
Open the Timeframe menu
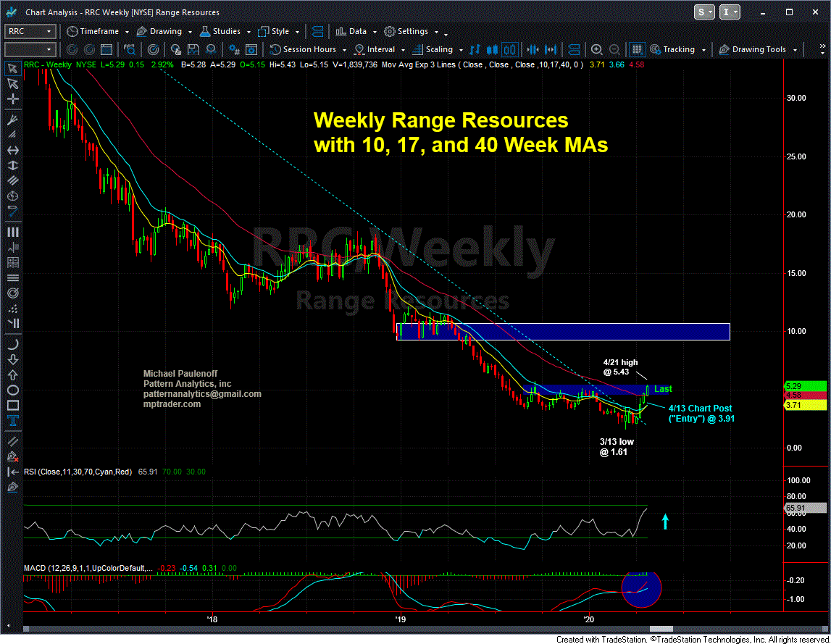93,32
